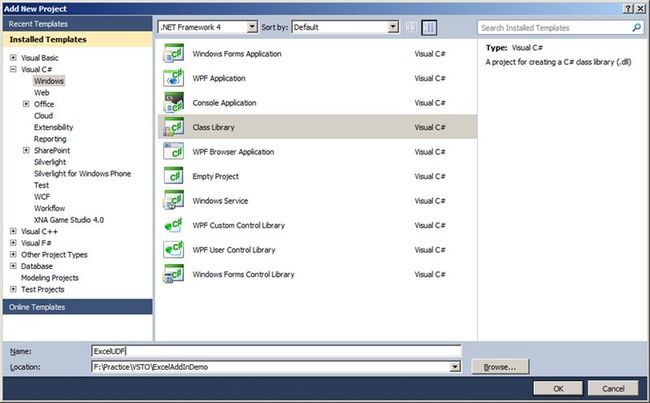Select the Modeling Projects category
650x403 pixels.
click(x=50, y=278)
